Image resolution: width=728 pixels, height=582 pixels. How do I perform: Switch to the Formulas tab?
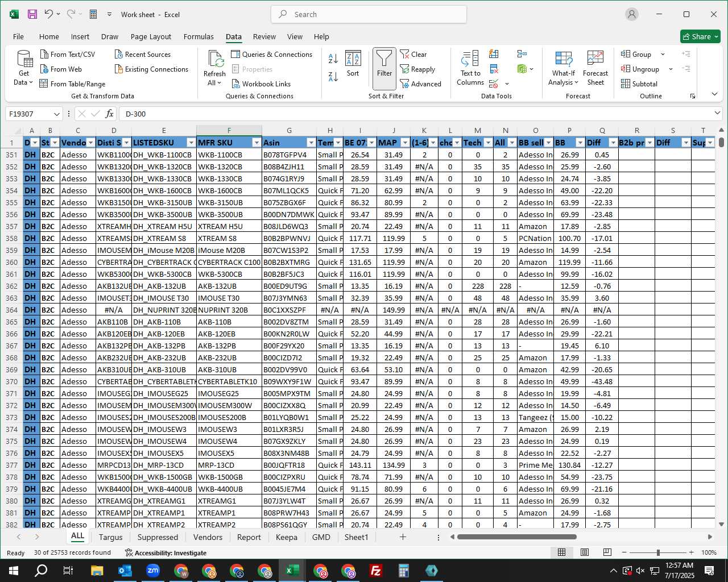[x=198, y=36]
